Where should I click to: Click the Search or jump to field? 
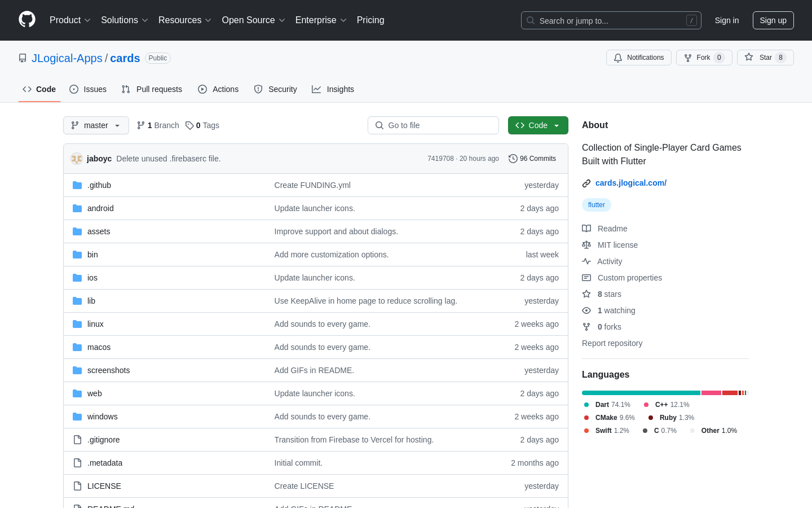click(611, 20)
